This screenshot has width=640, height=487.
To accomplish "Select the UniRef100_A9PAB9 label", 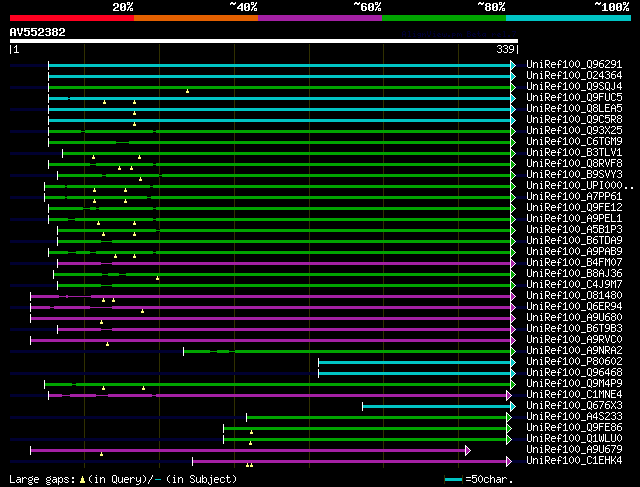I will (574, 252).
